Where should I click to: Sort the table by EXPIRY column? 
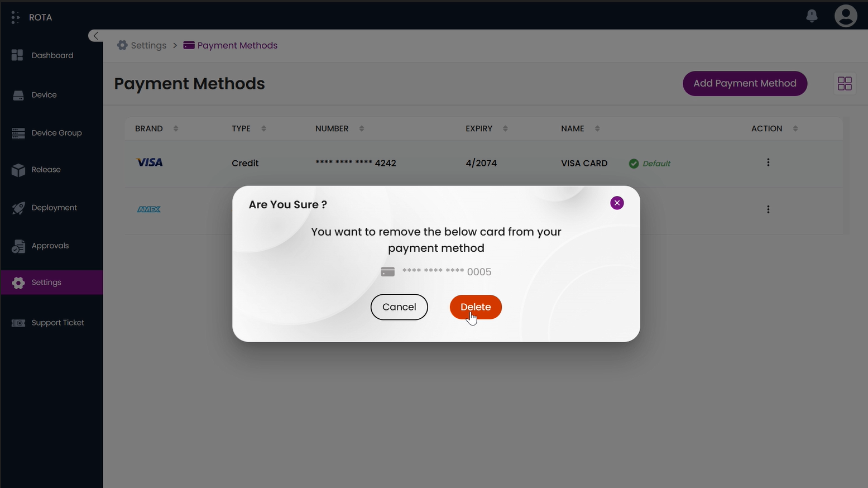(x=505, y=128)
